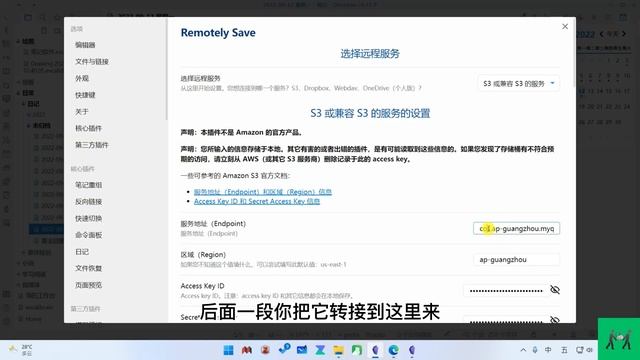This screenshot has height=360, width=640.
Task: Reveal the Secret Access Key with eye icon
Action: tap(555, 320)
